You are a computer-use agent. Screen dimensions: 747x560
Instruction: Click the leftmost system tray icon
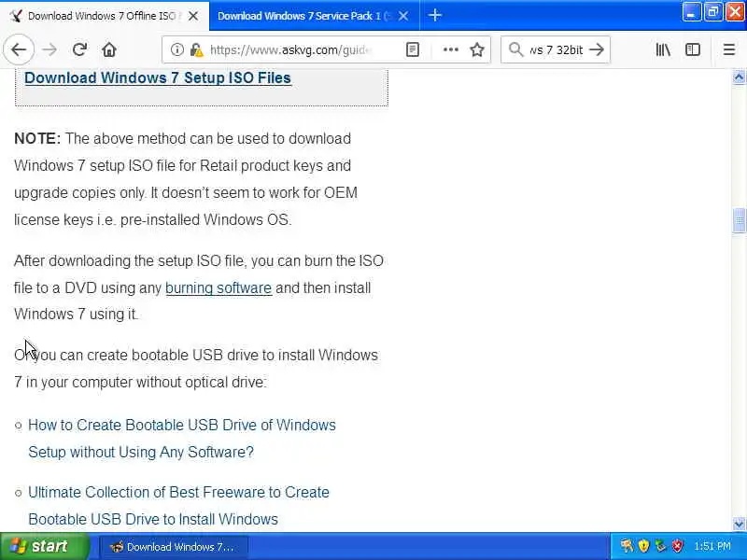click(x=626, y=546)
